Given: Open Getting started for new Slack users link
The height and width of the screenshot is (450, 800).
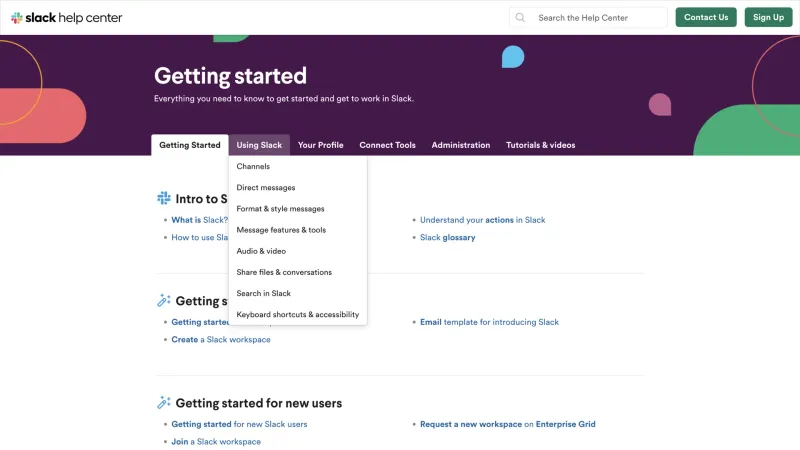Looking at the screenshot, I should [x=239, y=424].
